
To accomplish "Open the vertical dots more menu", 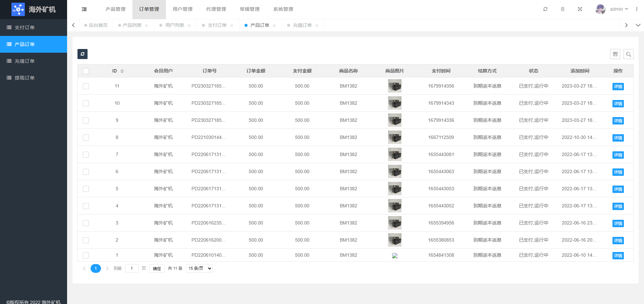I will point(636,9).
